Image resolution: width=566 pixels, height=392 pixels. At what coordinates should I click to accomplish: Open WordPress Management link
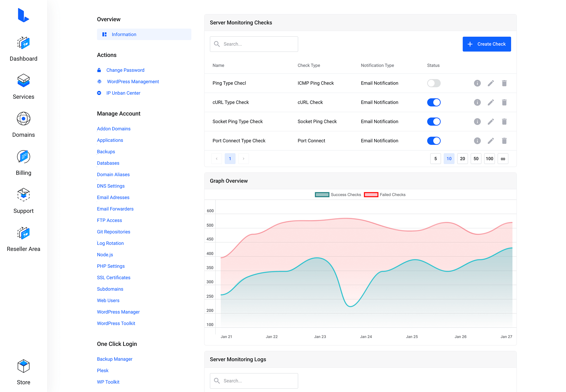click(133, 81)
